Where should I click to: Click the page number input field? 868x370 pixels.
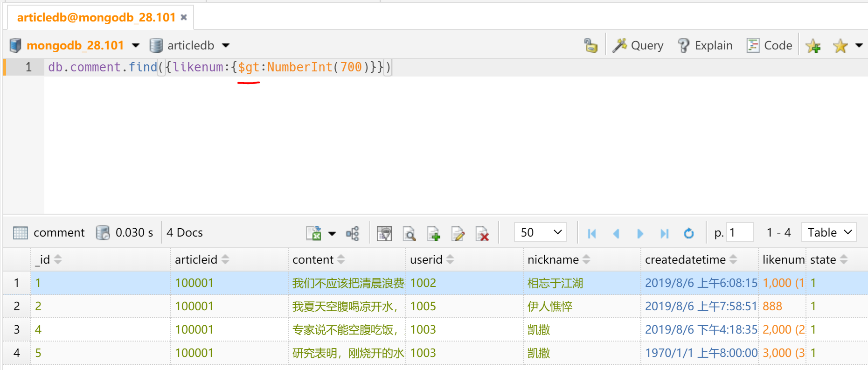point(740,232)
